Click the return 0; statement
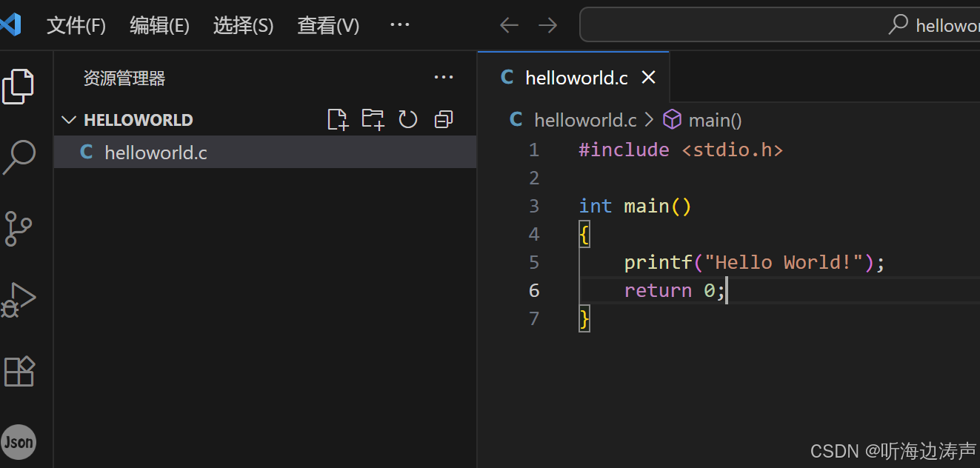Viewport: 980px width, 468px height. click(x=674, y=290)
